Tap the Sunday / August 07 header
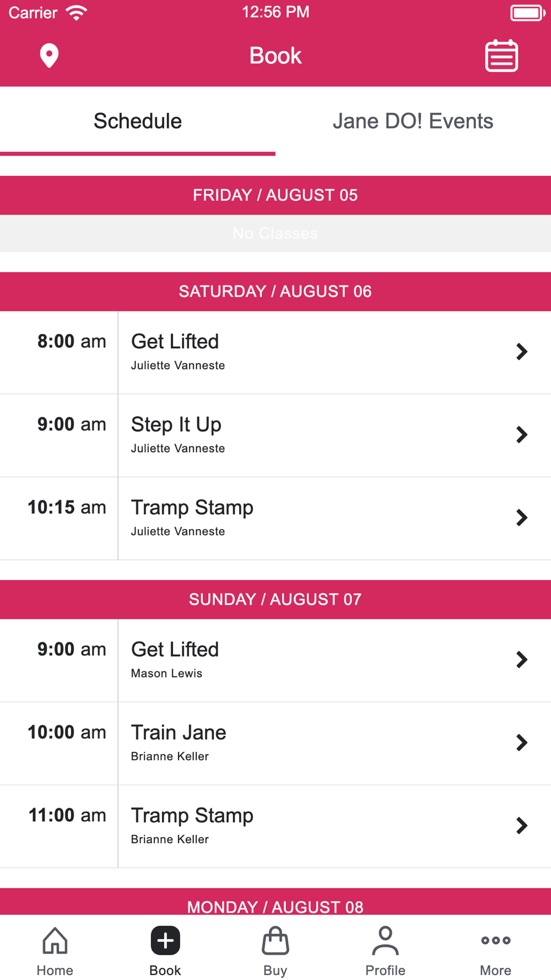The height and width of the screenshot is (980, 551). pyautogui.click(x=275, y=599)
